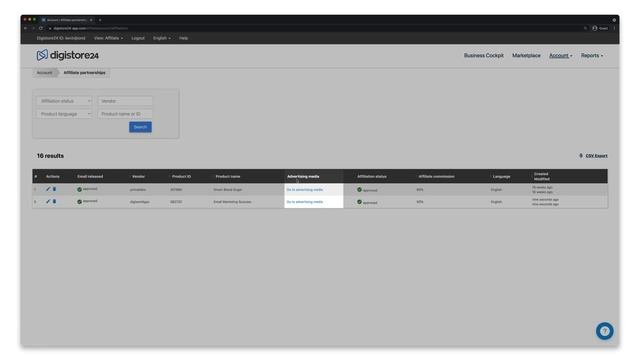Click the CSV Export link
The width and height of the screenshot is (640, 360).
(596, 156)
